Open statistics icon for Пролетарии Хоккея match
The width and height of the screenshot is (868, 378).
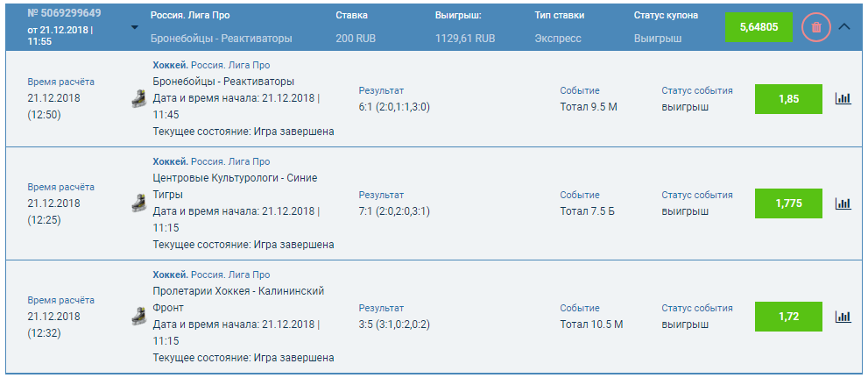point(843,317)
